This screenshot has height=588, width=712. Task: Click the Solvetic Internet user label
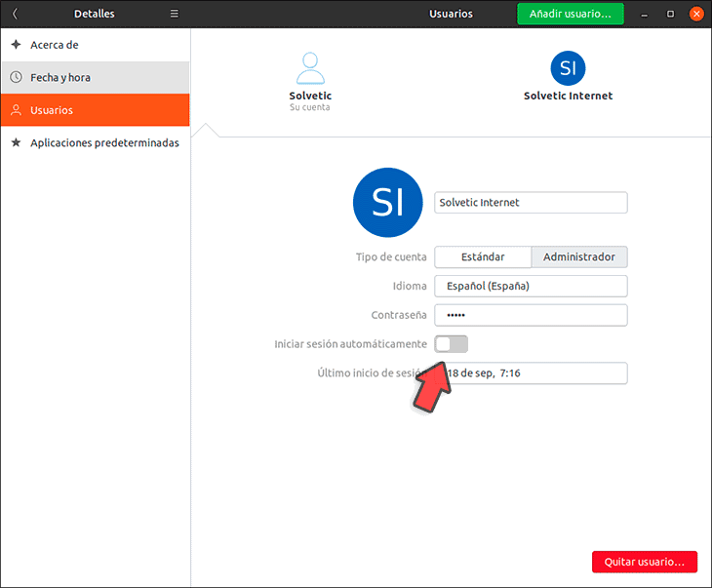tap(568, 96)
